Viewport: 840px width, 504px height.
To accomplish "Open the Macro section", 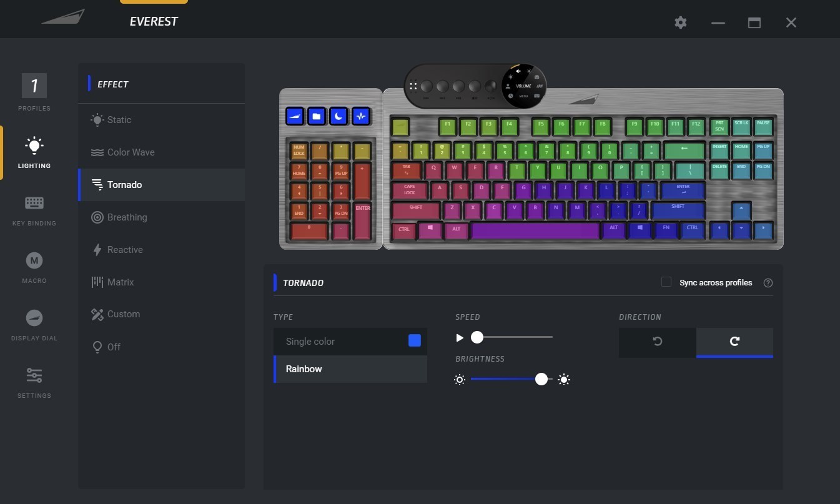I will tap(34, 268).
